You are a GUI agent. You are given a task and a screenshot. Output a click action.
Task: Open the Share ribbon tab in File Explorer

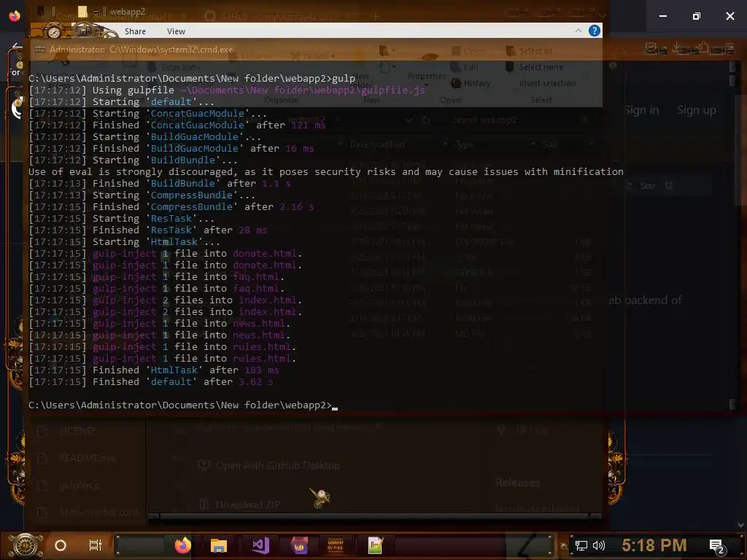pos(135,31)
